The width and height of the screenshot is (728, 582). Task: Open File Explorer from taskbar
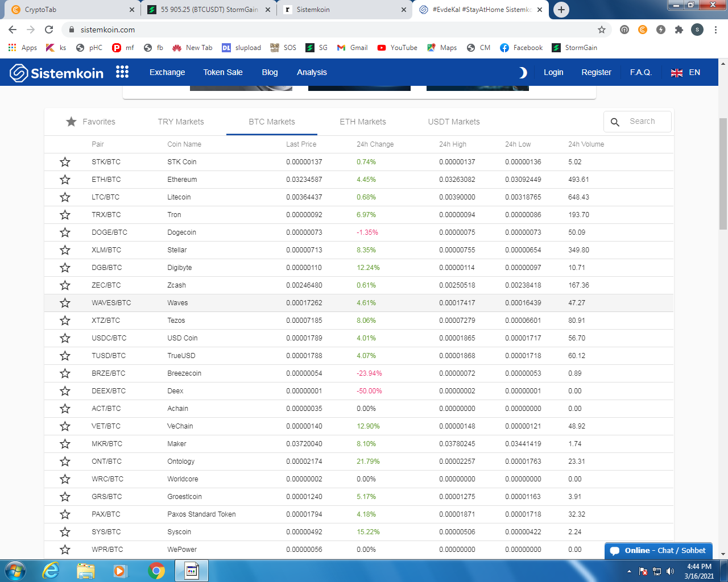(x=86, y=571)
